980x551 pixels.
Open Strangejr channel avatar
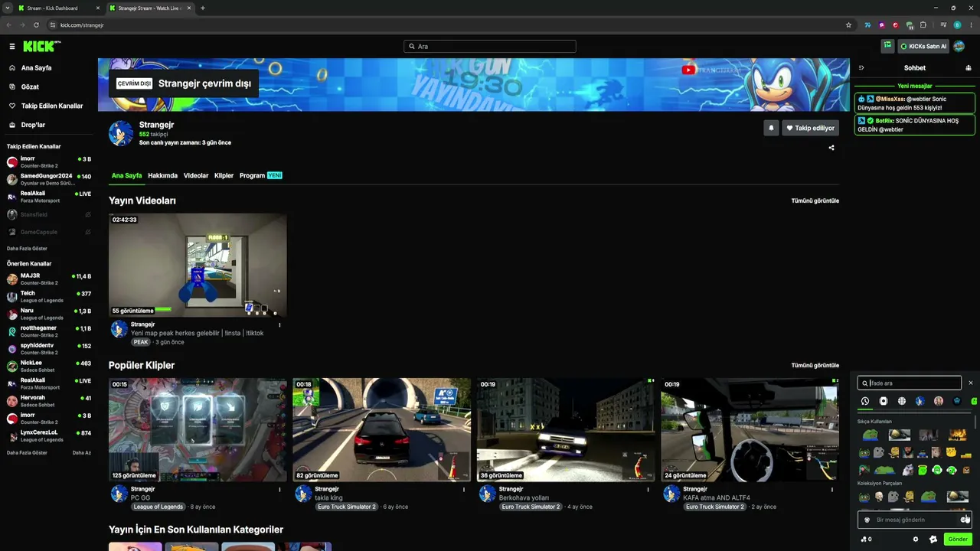121,133
